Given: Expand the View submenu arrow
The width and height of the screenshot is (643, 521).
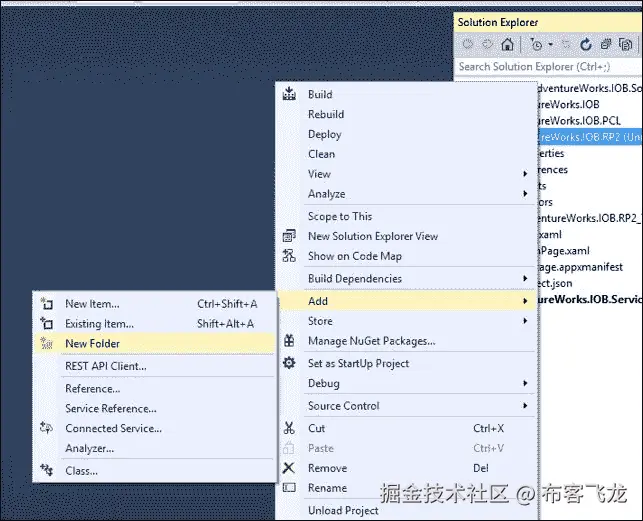Looking at the screenshot, I should (x=525, y=174).
